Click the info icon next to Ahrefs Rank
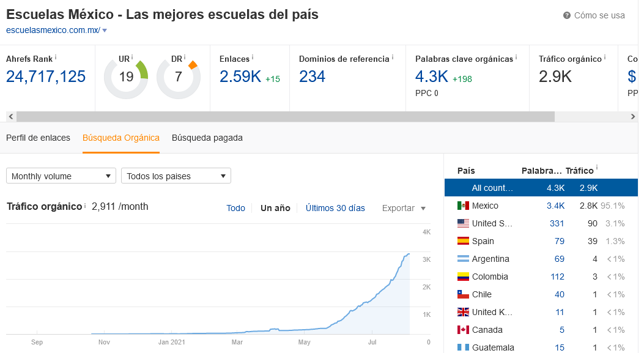This screenshot has width=644, height=353. click(x=56, y=56)
